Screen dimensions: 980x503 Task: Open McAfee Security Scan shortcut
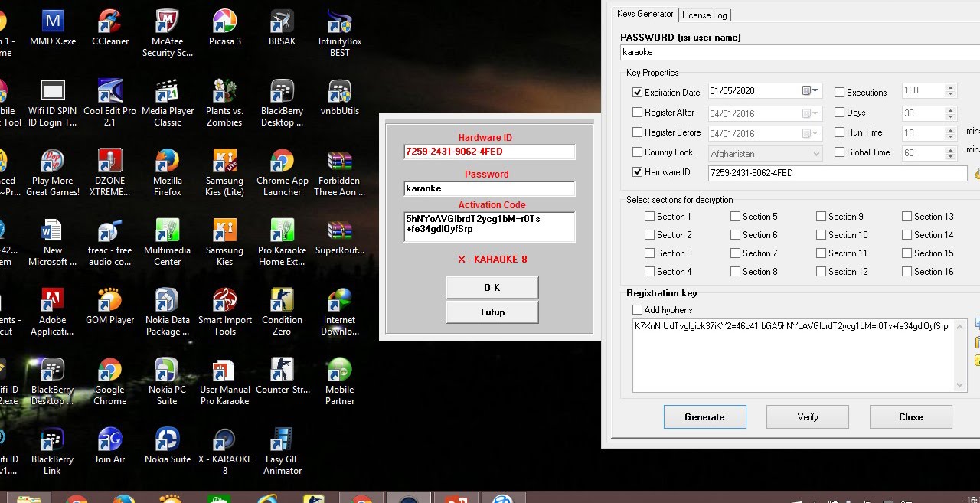(x=168, y=33)
